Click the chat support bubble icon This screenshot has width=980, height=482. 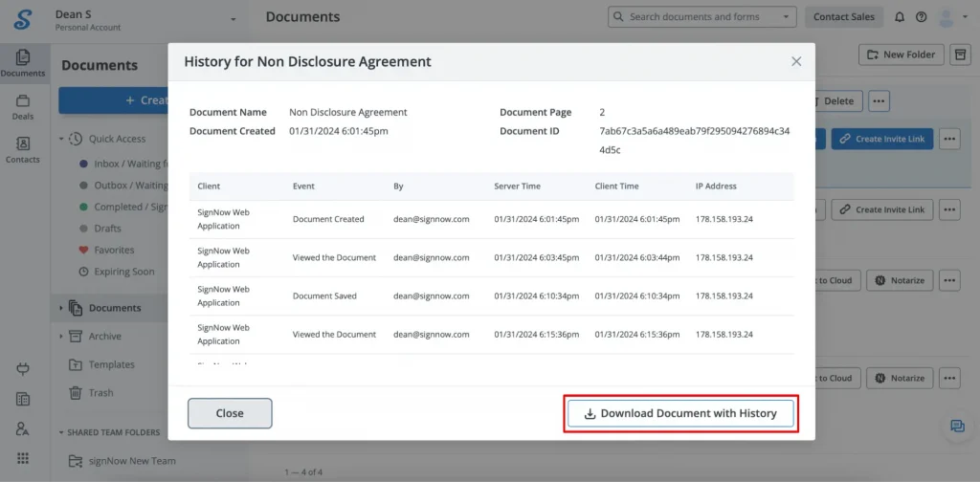(957, 427)
